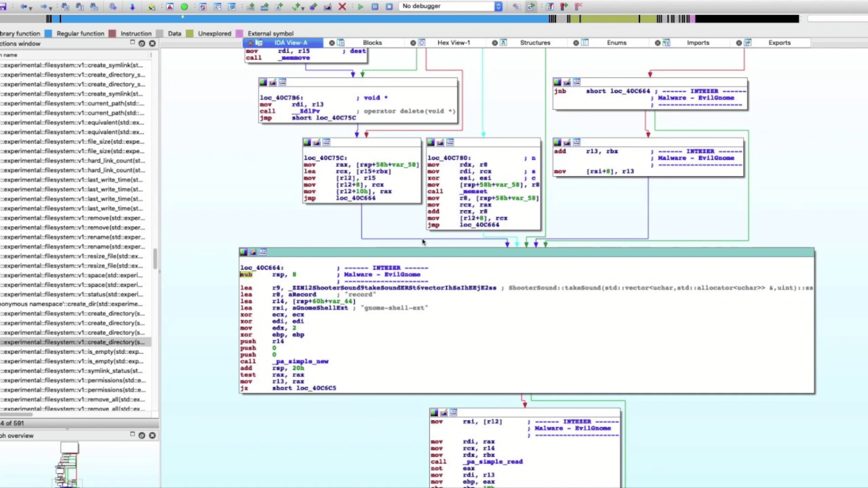Click the Functions list horizontal scrollbar

point(16,414)
